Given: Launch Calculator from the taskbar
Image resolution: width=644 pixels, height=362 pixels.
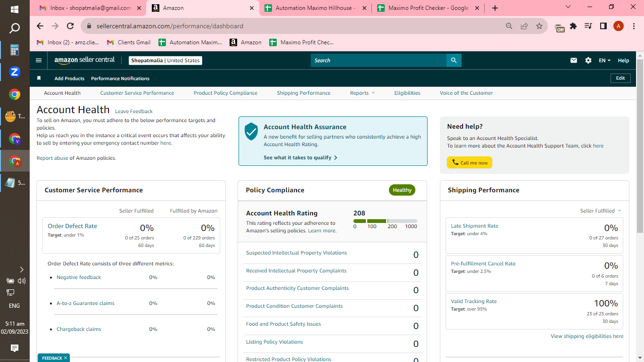Looking at the screenshot, I should (15, 50).
